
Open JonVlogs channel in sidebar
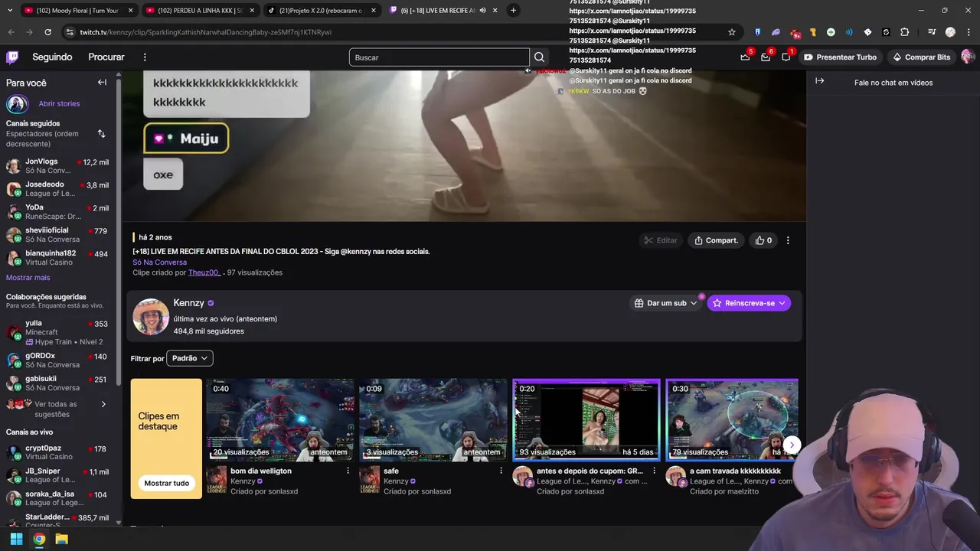coord(57,166)
